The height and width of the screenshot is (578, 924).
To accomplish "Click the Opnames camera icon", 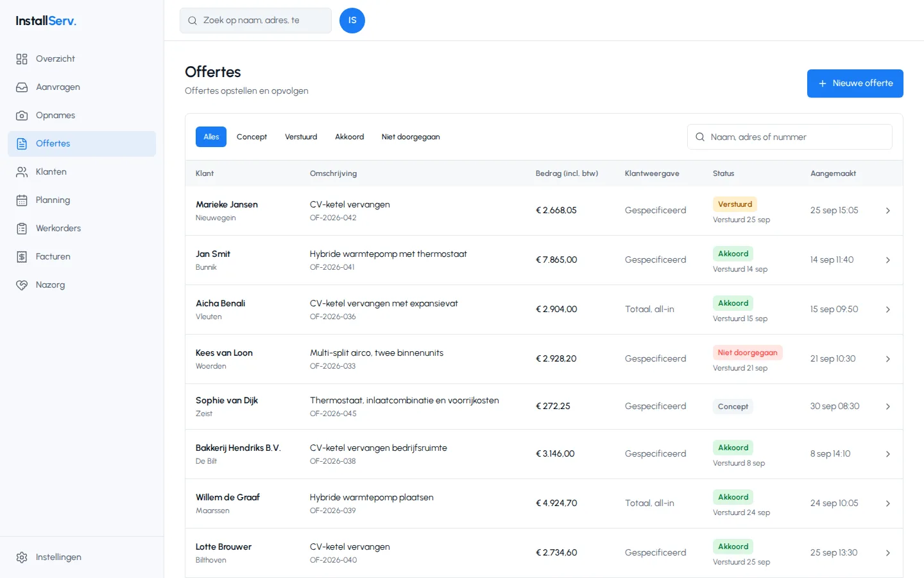I will click(x=22, y=116).
